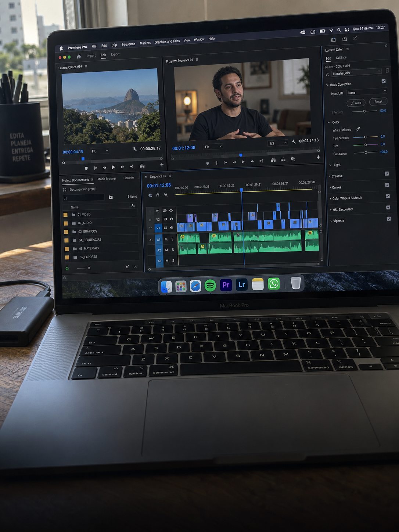Click the new bin icon in Project panel

pyautogui.click(x=111, y=197)
